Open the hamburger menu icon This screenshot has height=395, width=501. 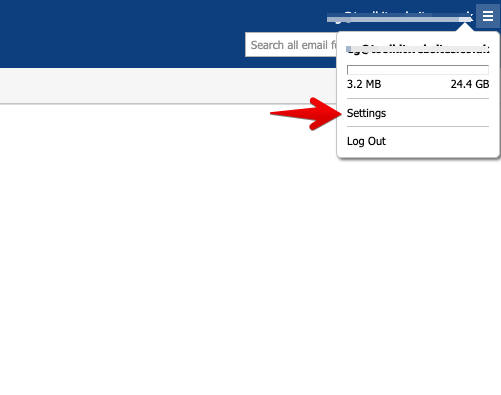pyautogui.click(x=488, y=16)
